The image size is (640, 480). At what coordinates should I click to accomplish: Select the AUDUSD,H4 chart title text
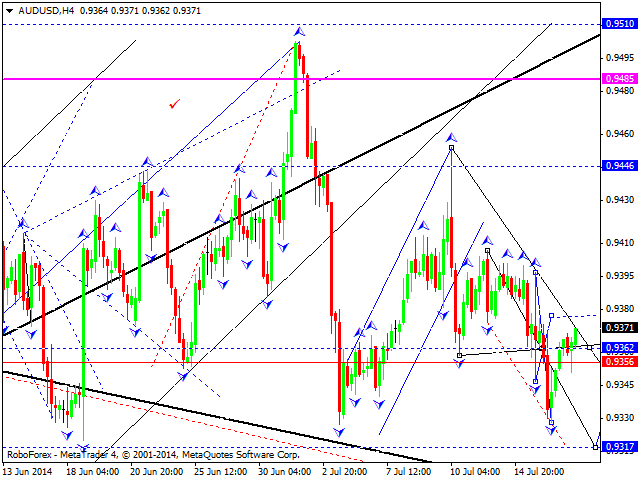(47, 11)
